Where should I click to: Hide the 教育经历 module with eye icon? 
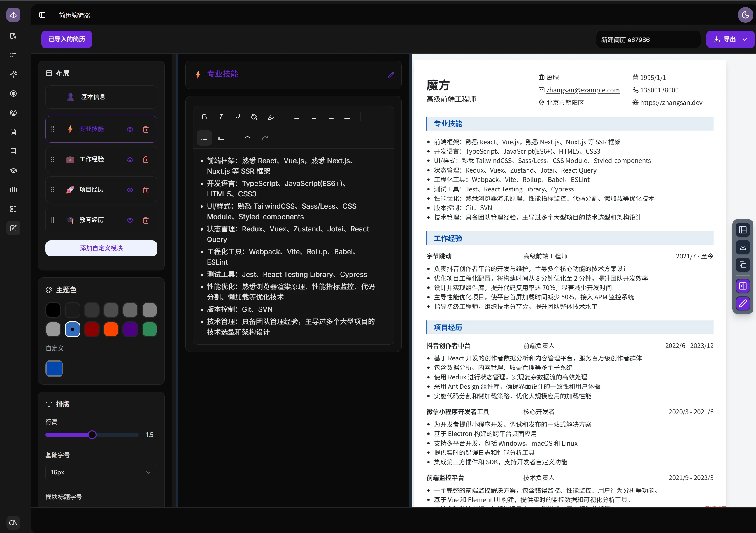130,220
